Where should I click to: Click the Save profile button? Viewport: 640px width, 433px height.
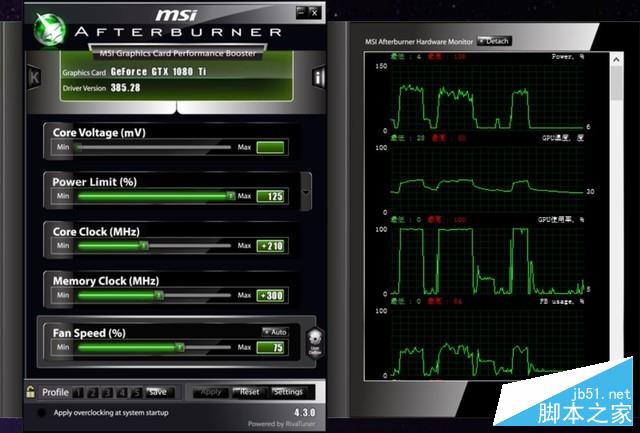coord(157,392)
